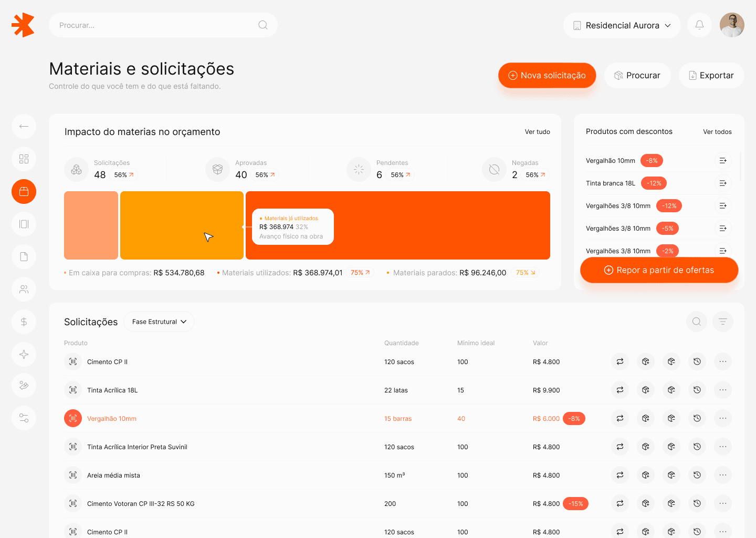756x538 pixels.
Task: Click the barcode icon on Vergalhão 10mm row
Action: [73, 418]
